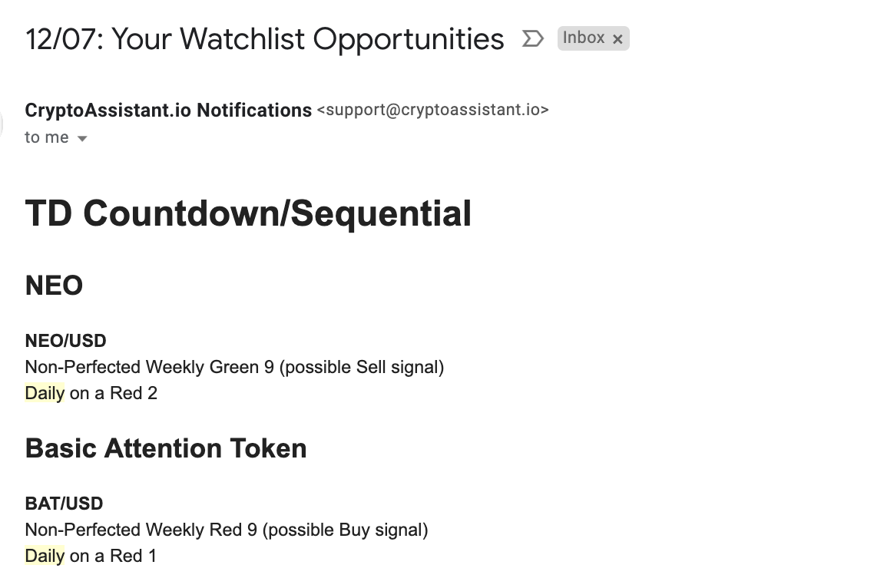This screenshot has width=874, height=588.
Task: Select the CryptoAssistant.io Notifications sender name
Action: [168, 110]
